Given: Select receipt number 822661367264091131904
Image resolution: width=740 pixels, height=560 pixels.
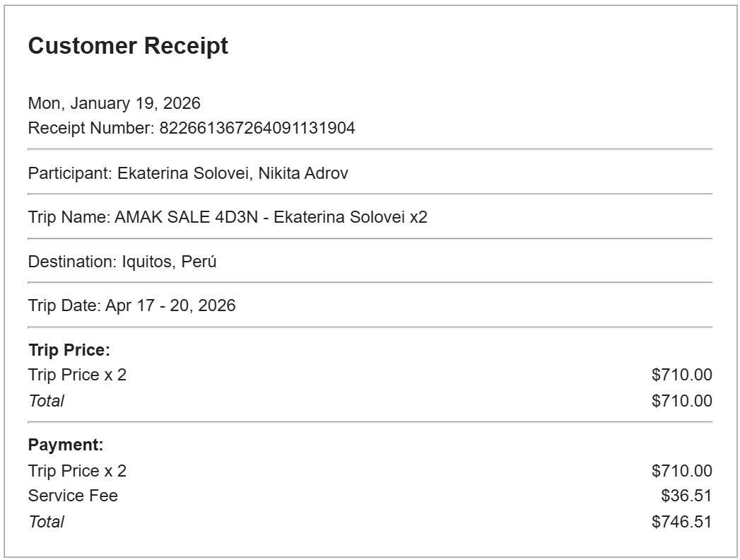Looking at the screenshot, I should click(257, 129).
